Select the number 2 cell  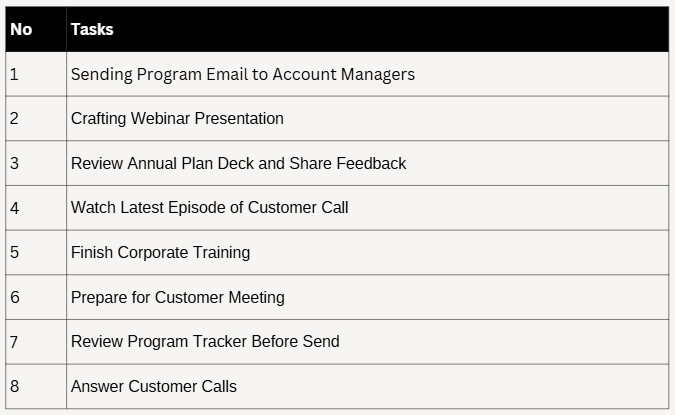click(x=35, y=118)
